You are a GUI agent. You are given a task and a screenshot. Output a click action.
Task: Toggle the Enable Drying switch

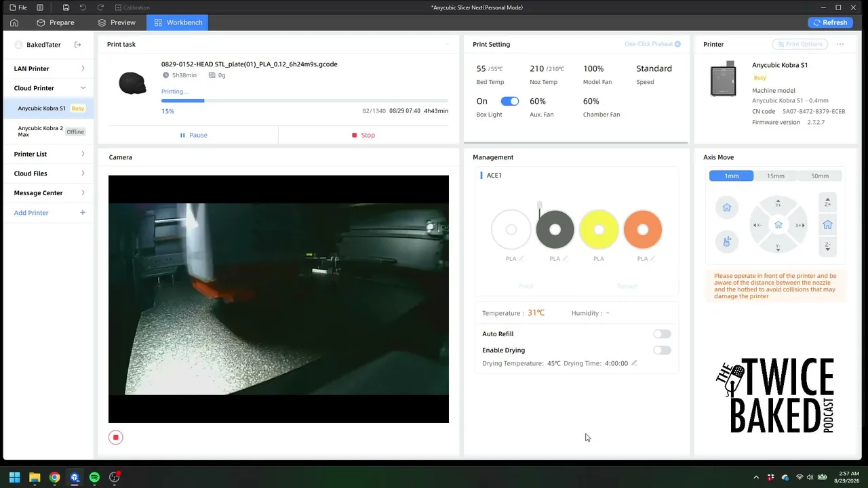[x=662, y=350]
